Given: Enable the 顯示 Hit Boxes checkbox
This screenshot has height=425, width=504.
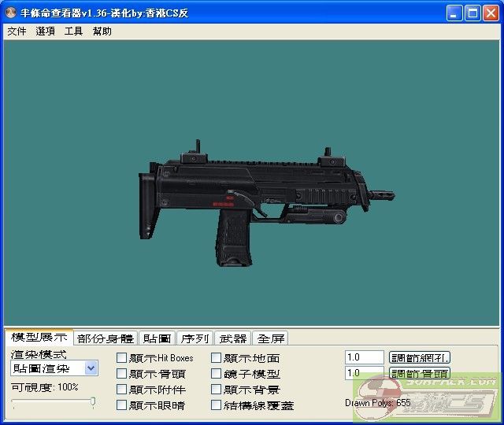Looking at the screenshot, I should pos(122,358).
